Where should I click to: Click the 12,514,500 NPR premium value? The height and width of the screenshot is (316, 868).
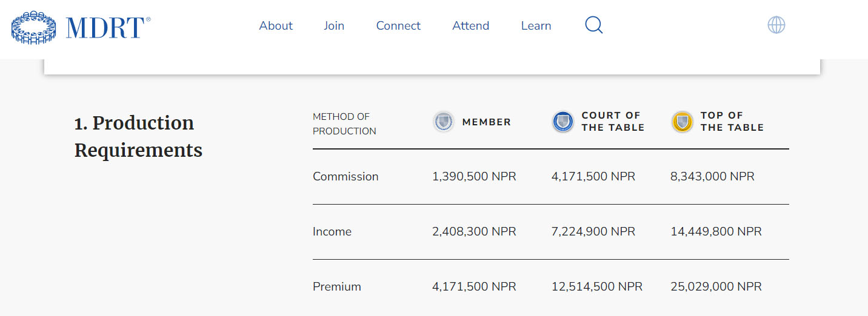click(x=597, y=286)
